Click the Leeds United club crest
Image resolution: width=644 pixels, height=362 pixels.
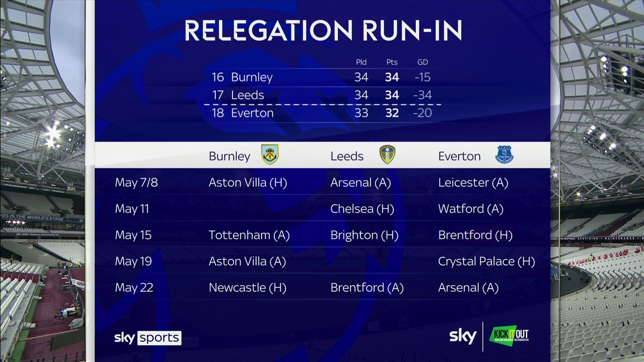pos(387,155)
